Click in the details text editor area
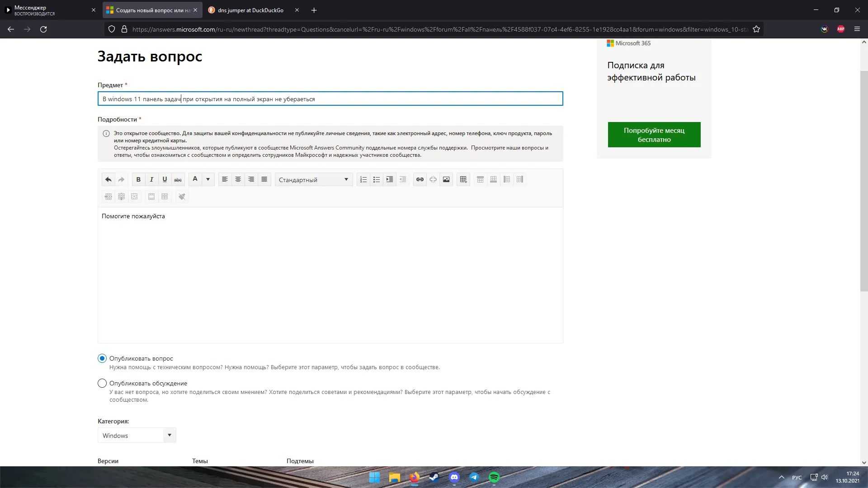Viewport: 868px width, 488px height. [330, 275]
